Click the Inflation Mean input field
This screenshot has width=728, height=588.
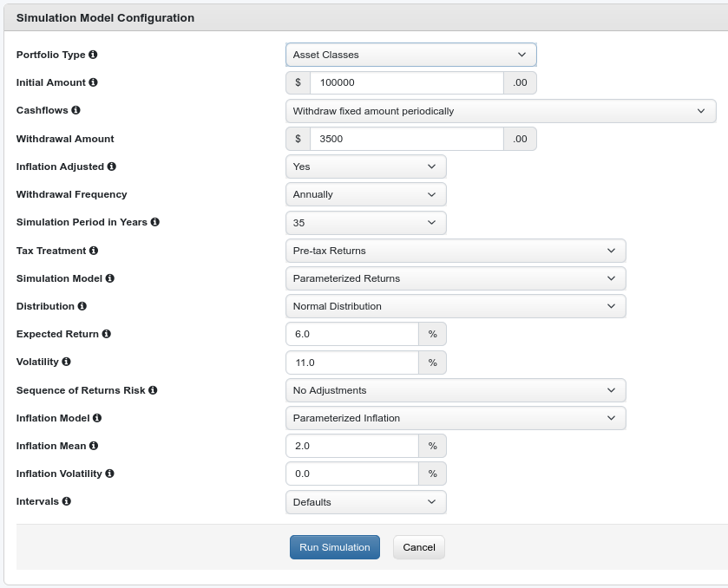(352, 446)
